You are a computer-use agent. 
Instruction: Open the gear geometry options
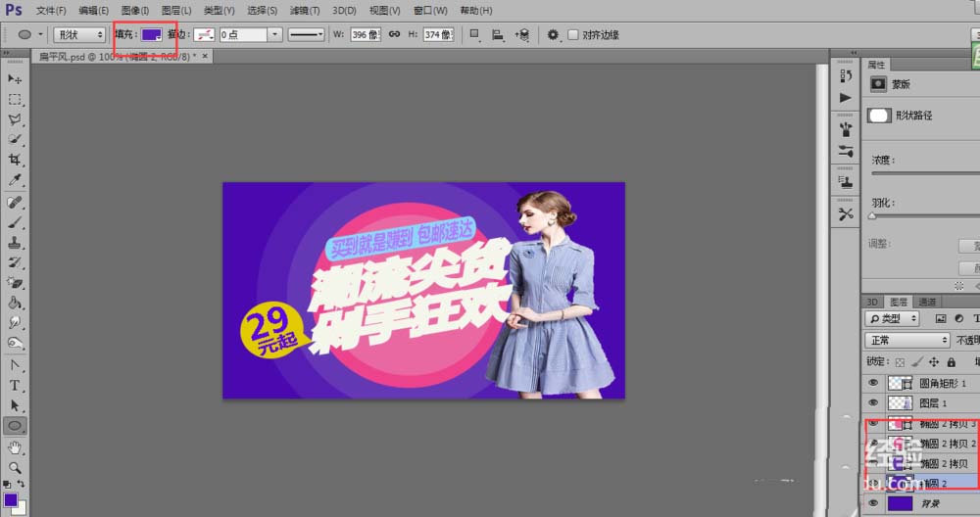[x=553, y=35]
